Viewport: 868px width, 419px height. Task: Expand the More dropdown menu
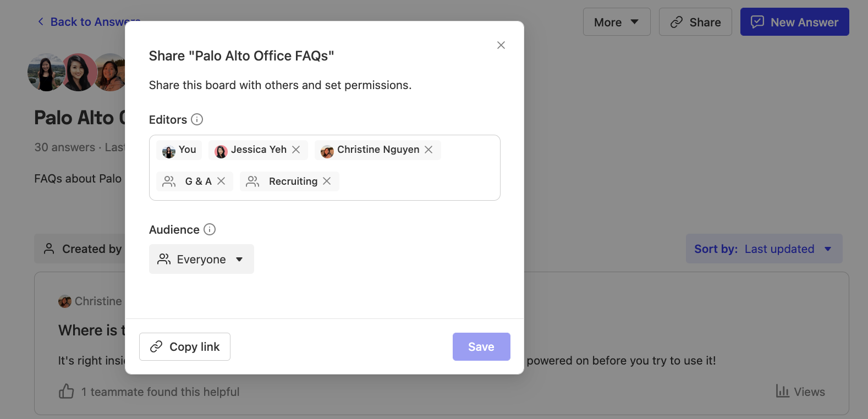[x=616, y=22]
